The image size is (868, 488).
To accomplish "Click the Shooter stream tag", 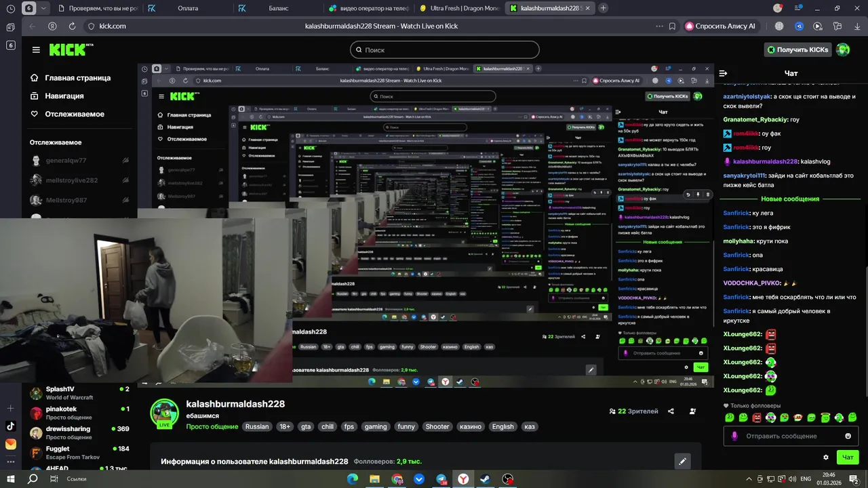I will [x=437, y=427].
